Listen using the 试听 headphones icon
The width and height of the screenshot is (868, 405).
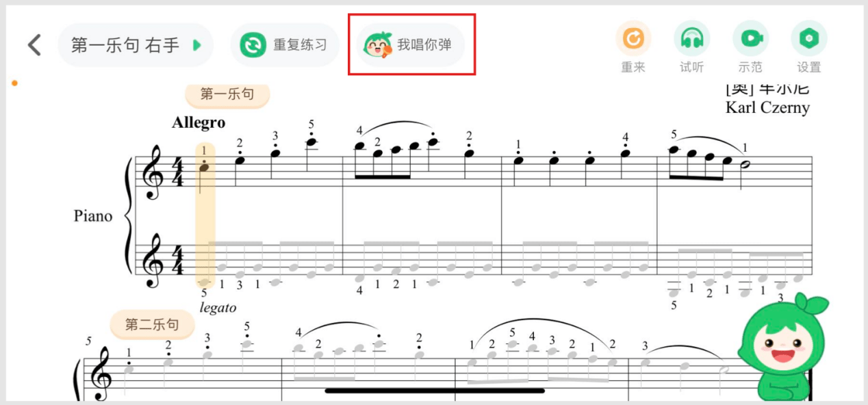pyautogui.click(x=692, y=39)
